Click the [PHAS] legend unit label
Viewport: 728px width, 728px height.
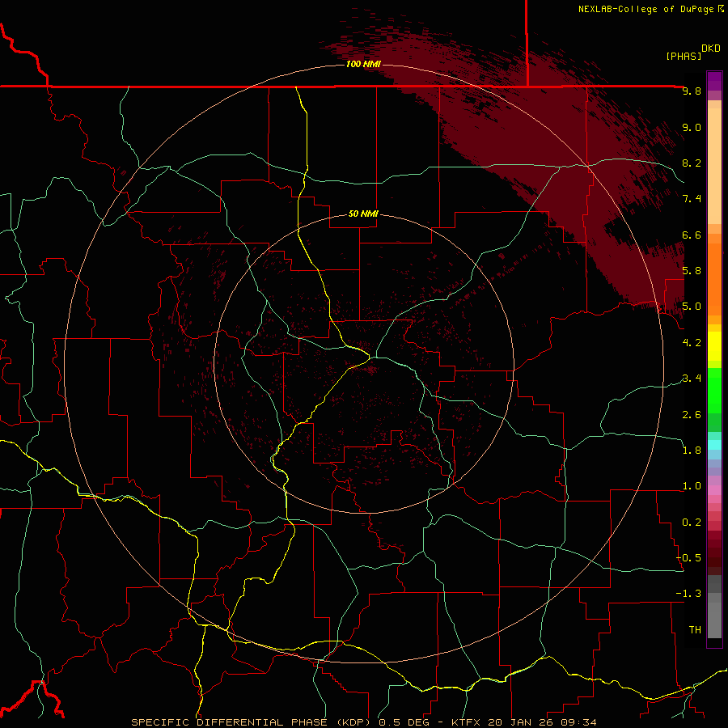684,56
